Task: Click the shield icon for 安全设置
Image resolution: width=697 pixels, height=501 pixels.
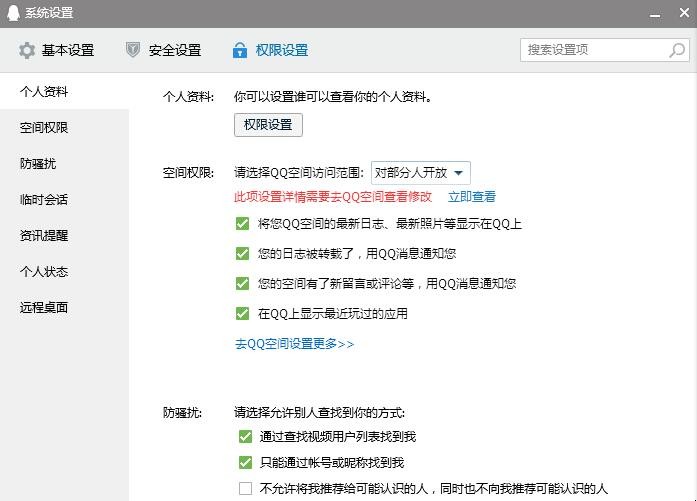Action: 133,50
